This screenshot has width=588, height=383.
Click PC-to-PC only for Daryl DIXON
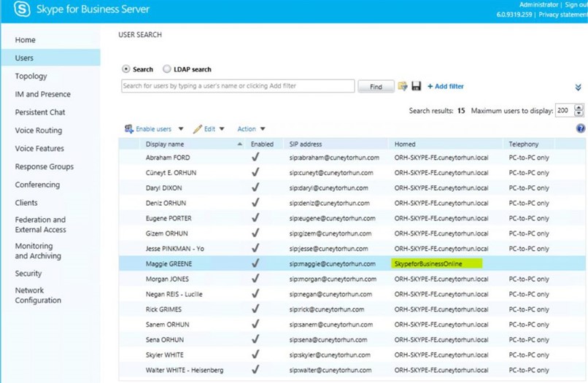tap(529, 188)
